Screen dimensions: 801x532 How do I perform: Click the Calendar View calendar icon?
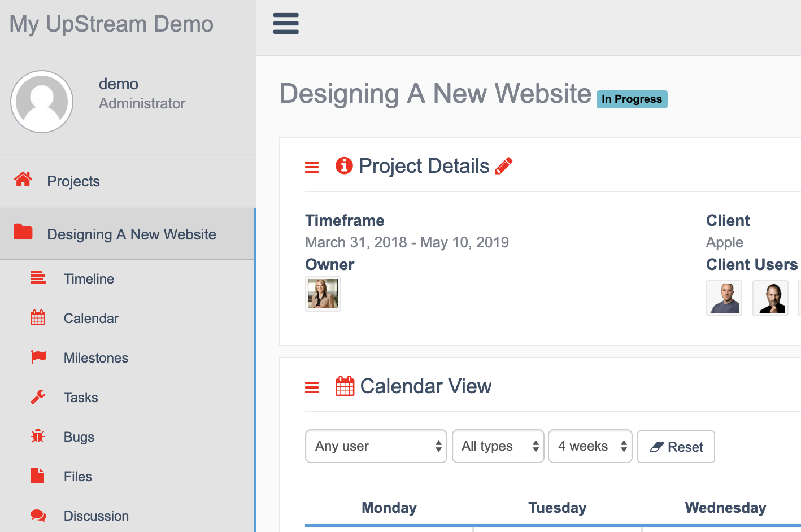pos(345,386)
